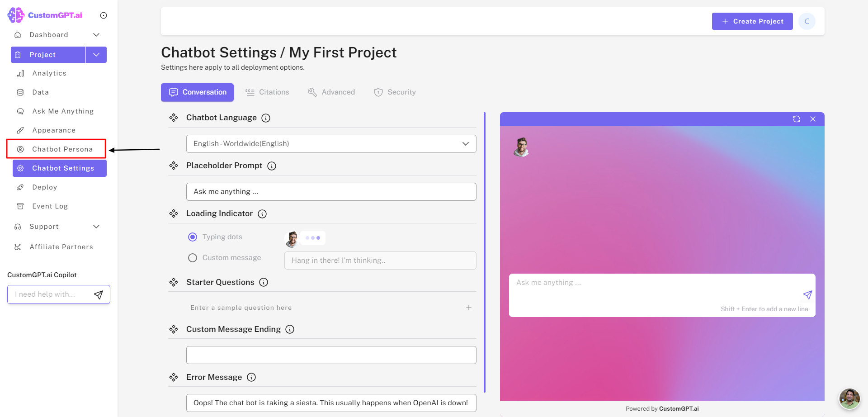This screenshot has height=417, width=868.
Task: Collapse sidebar with the circle toggle icon
Action: [x=104, y=15]
